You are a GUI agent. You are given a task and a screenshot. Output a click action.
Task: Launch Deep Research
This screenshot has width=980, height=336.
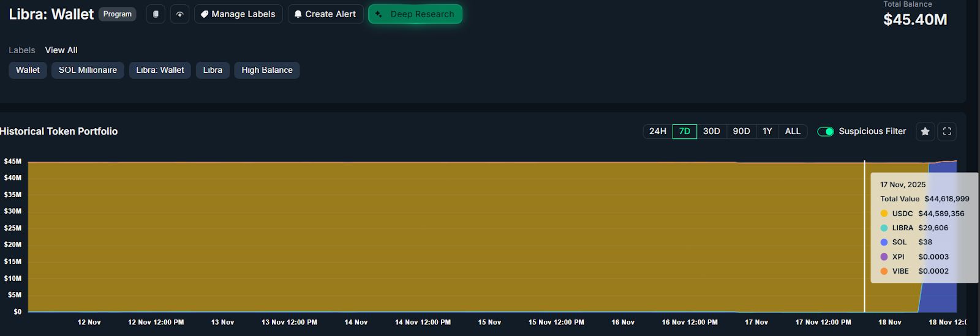point(415,14)
